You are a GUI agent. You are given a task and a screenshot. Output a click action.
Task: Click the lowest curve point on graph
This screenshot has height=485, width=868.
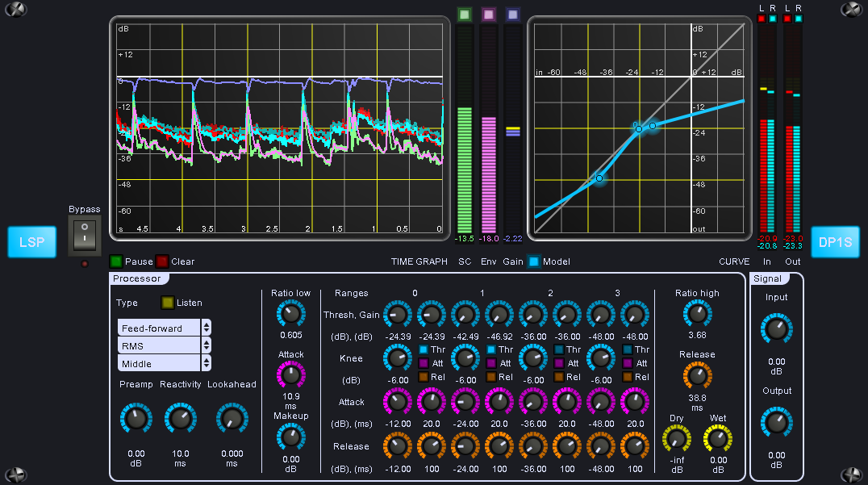click(599, 178)
